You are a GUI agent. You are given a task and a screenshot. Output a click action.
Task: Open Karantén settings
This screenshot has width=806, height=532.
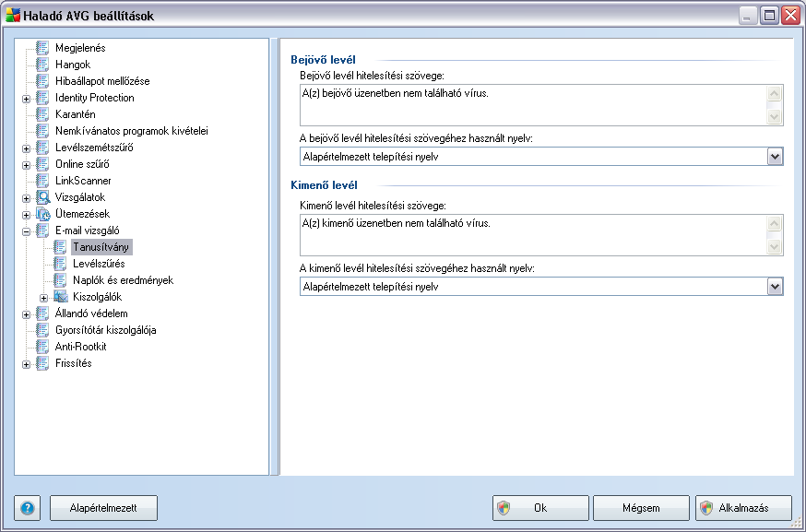click(x=76, y=114)
